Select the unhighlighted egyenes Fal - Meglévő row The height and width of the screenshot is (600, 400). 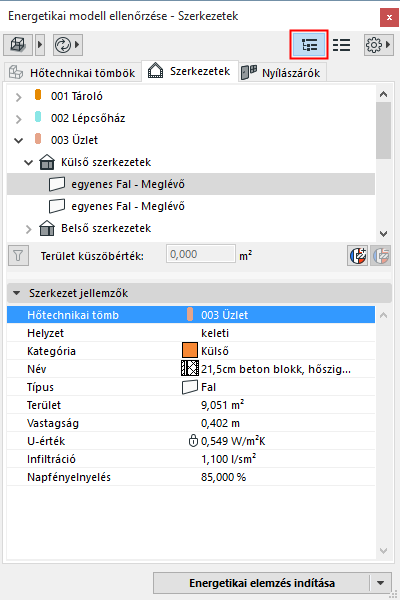[191, 206]
